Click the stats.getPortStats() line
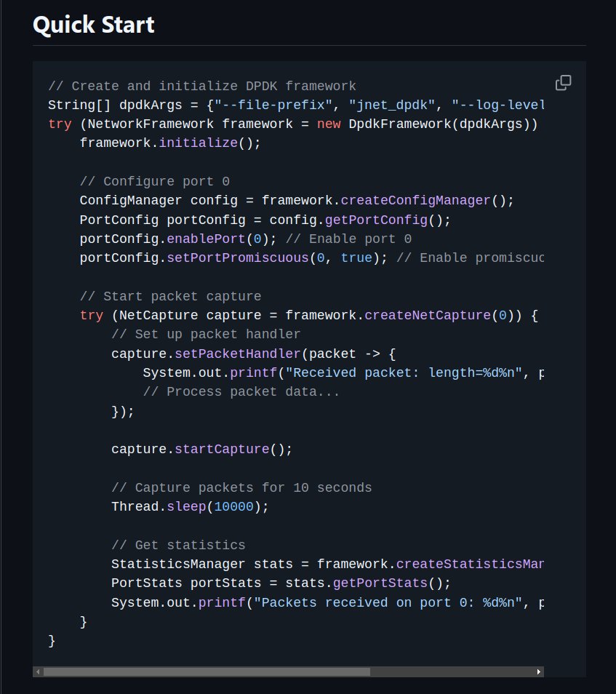616x694 pixels. click(281, 583)
